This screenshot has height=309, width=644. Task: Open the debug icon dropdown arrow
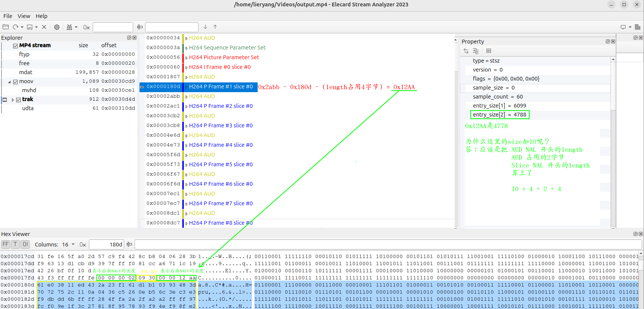click(x=76, y=27)
